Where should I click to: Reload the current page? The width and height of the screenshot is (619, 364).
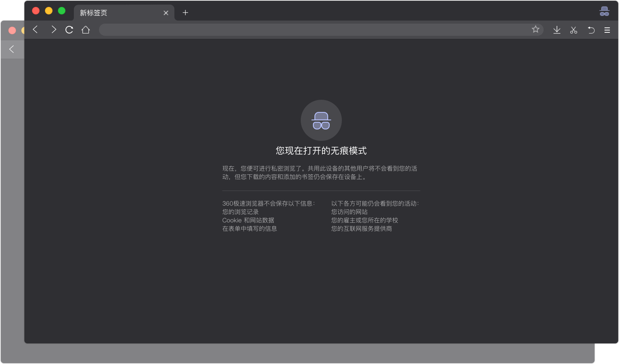tap(69, 30)
